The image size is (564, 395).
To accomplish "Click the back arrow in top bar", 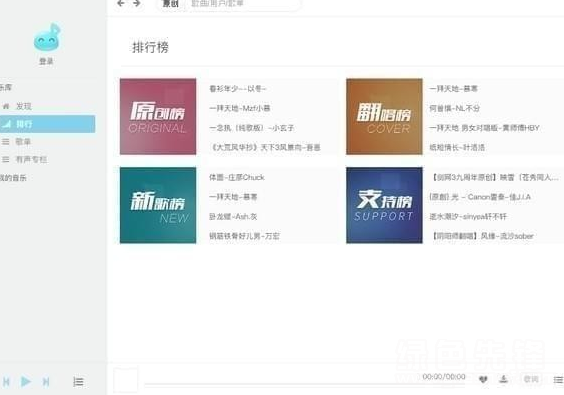I will [x=121, y=3].
